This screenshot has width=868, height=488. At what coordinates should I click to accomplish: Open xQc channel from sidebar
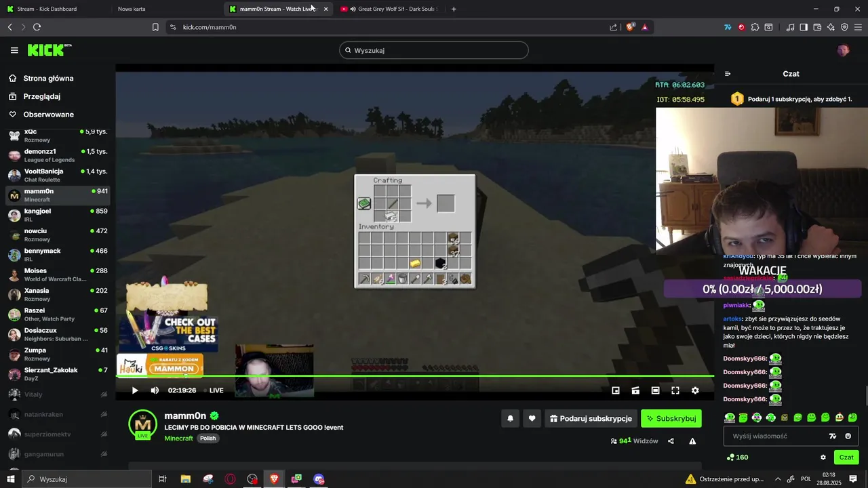coord(58,135)
